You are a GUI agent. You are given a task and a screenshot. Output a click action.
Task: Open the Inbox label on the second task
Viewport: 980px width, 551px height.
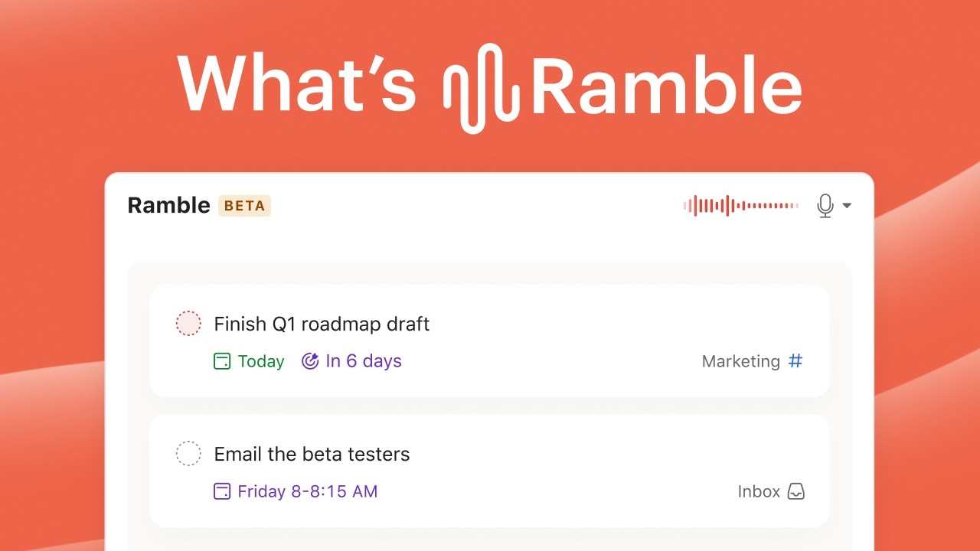[x=758, y=491]
